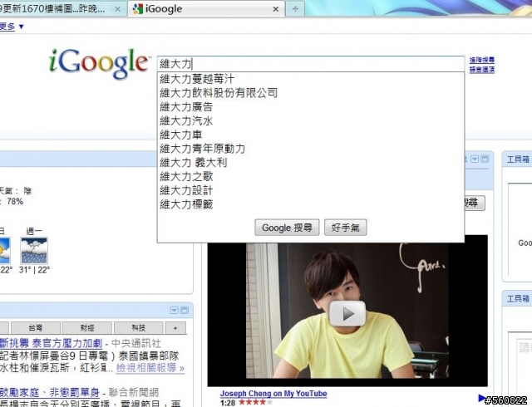Open the 語言選項 language options link
This screenshot has width=532, height=407.
tap(482, 70)
